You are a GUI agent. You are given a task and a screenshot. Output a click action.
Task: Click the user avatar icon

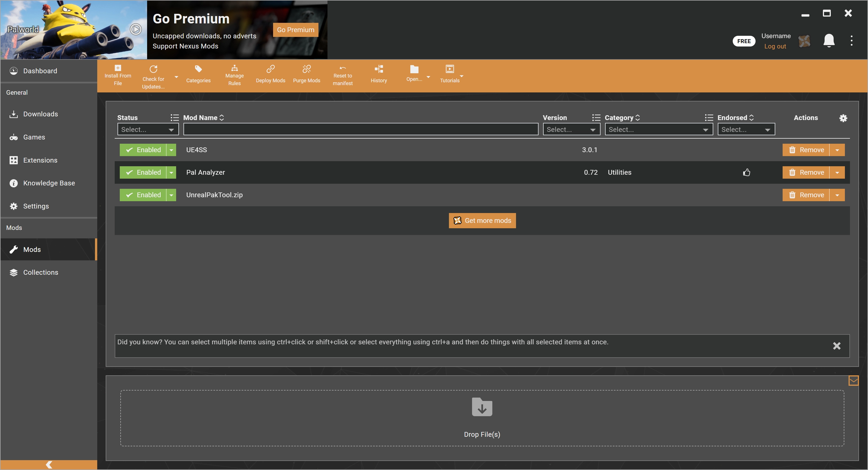tap(804, 41)
